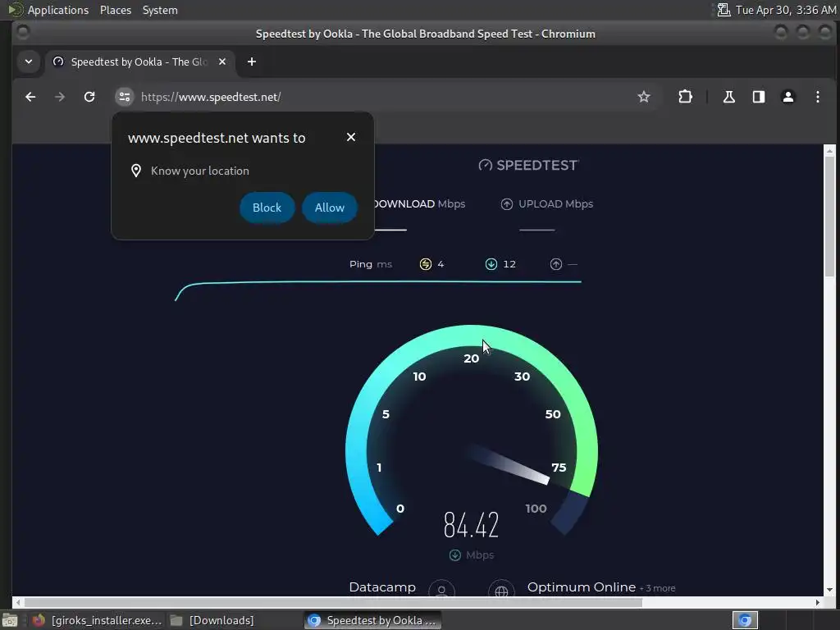Go back with the browser back arrow
The image size is (840, 630).
pos(30,97)
